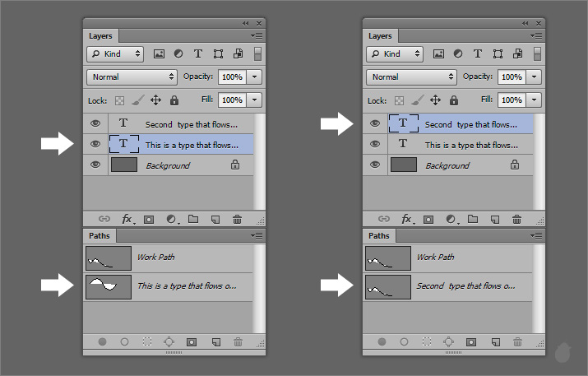This screenshot has height=376, width=588.
Task: Delete layer using trash icon in right Layers panel
Action: [516, 220]
